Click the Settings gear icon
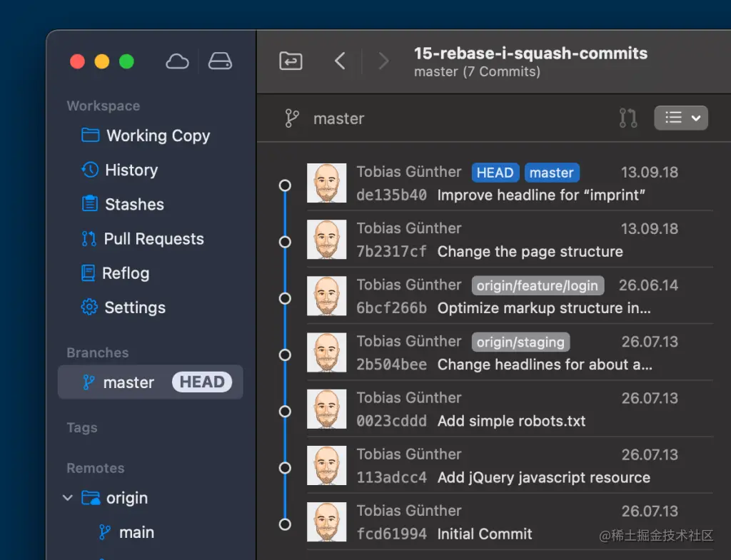The height and width of the screenshot is (560, 731). coord(89,307)
